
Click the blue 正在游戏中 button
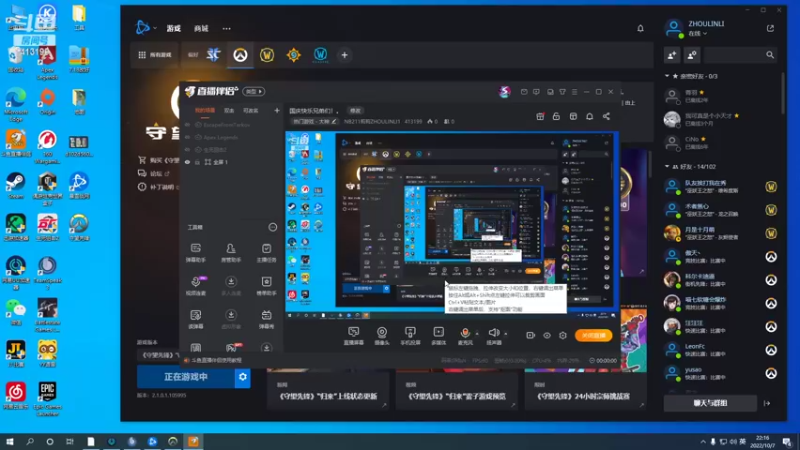point(186,377)
